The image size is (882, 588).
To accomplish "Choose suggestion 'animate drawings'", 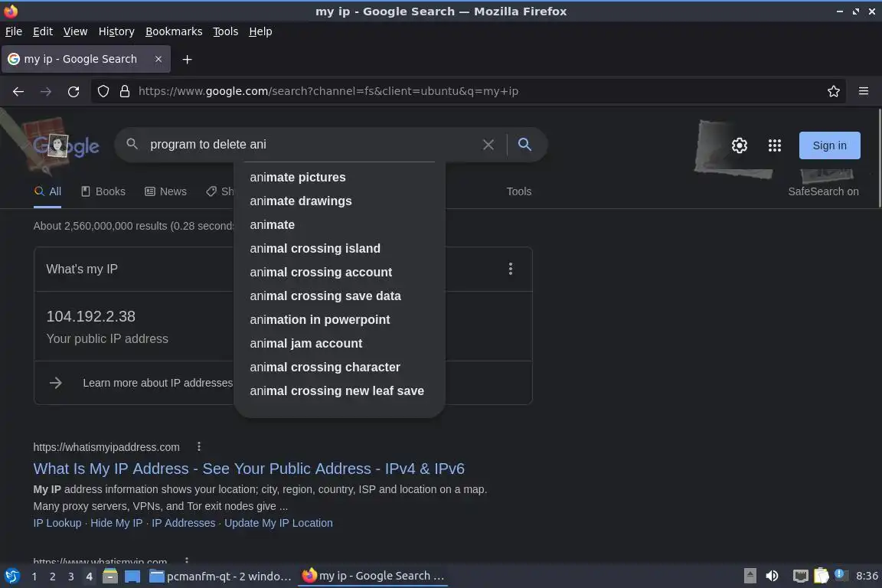I will [339, 201].
